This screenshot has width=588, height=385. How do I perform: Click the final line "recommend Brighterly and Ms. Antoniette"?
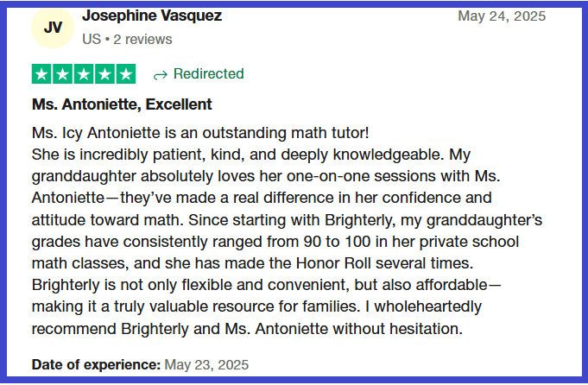point(249,329)
